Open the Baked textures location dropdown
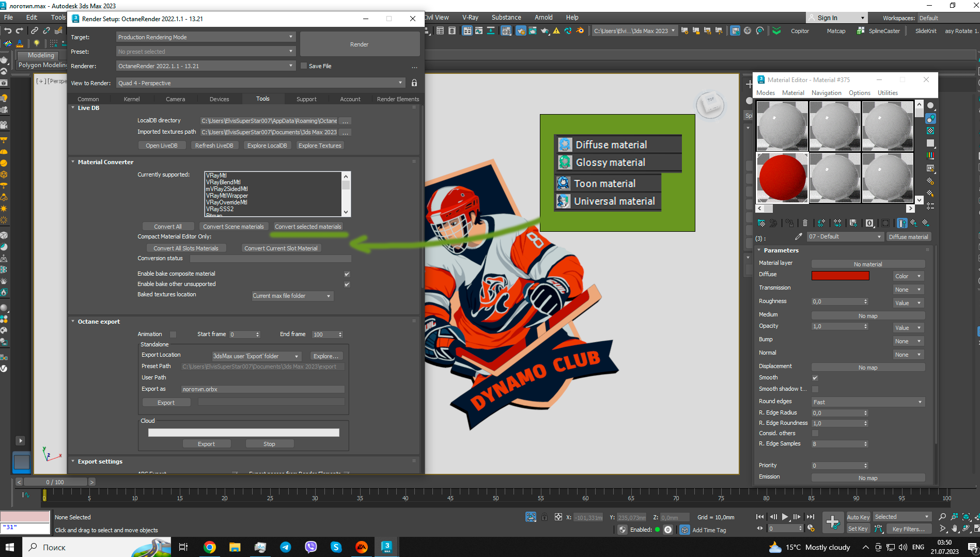980x557 pixels. 292,296
